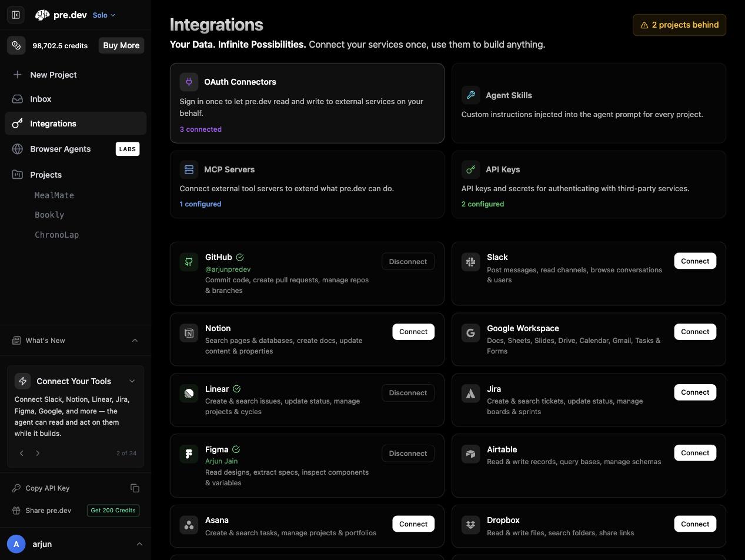Click the Projects folder icon
Screen dimensions: 745x560
coord(18,175)
